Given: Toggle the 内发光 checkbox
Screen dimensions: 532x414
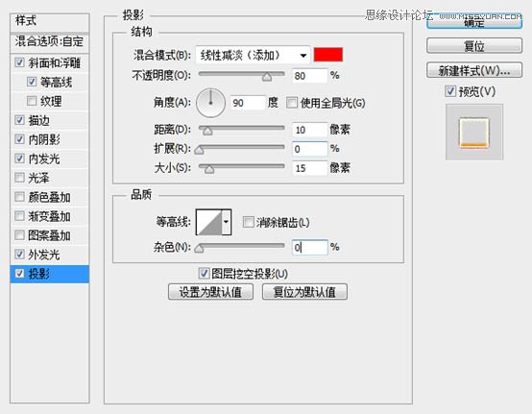Looking at the screenshot, I should (19, 158).
